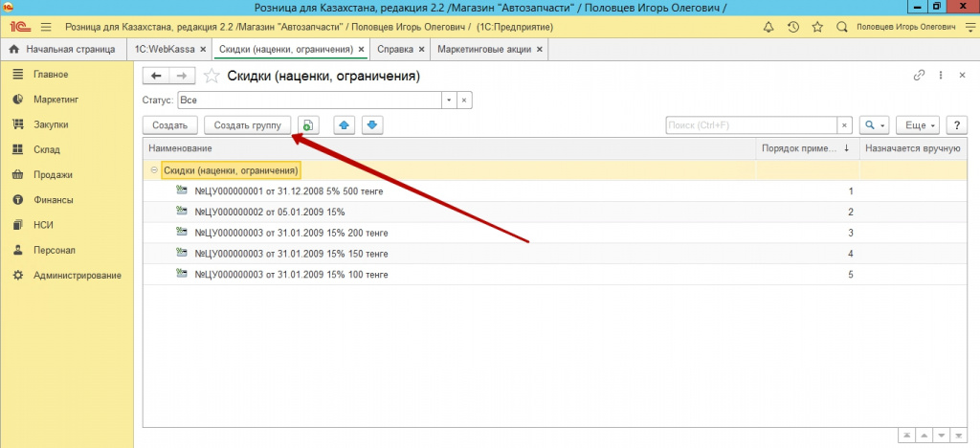Clear the Статус field with the x
The height and width of the screenshot is (448, 980).
[464, 100]
